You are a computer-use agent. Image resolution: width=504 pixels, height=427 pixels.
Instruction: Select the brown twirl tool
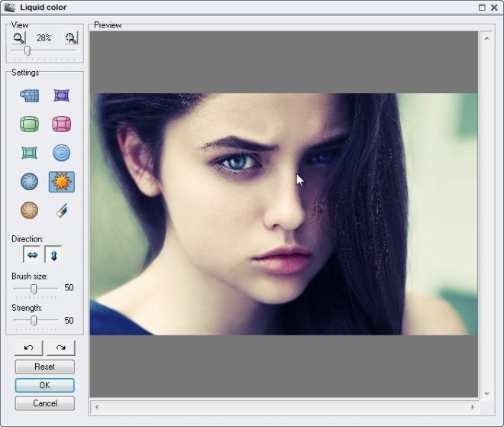29,210
